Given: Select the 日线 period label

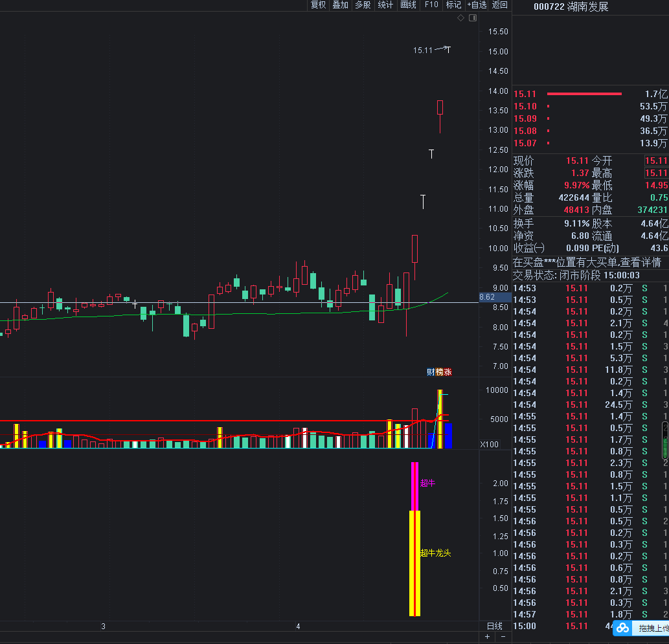Looking at the screenshot, I should coord(495,626).
